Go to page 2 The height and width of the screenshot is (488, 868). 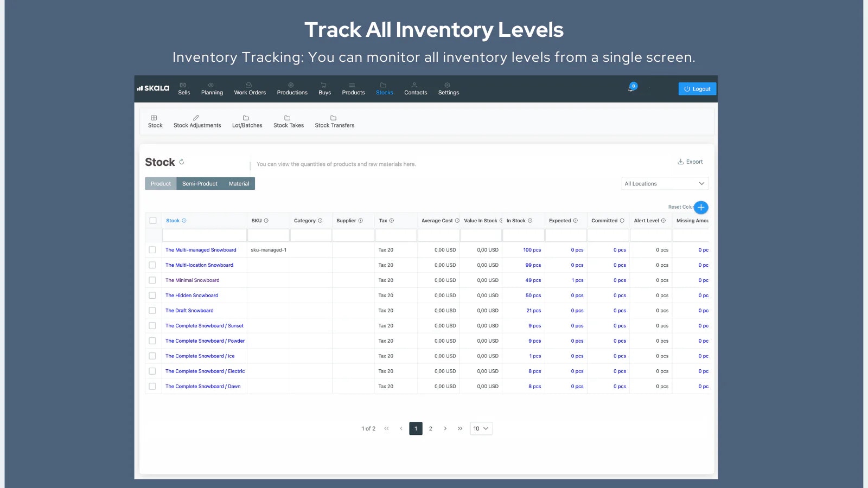coord(431,428)
